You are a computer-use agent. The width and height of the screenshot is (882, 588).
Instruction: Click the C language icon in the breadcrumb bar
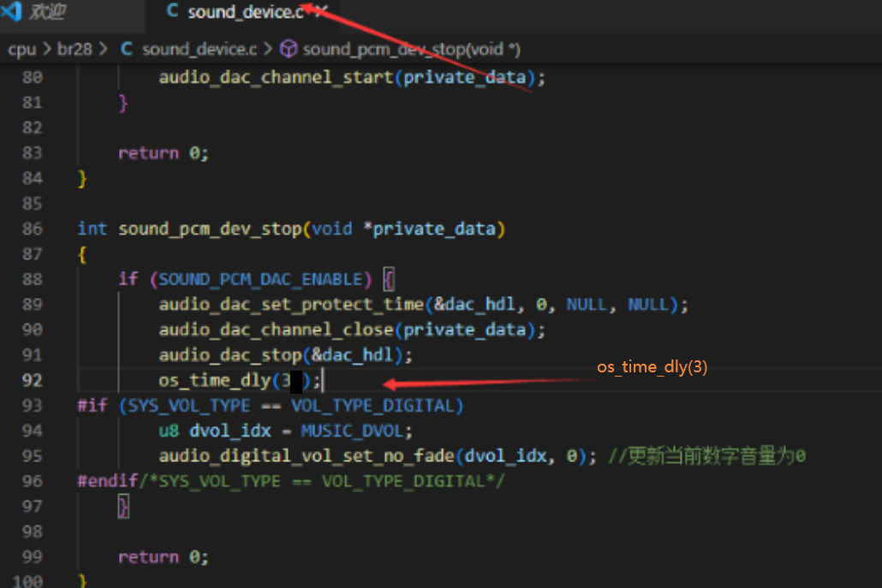127,50
